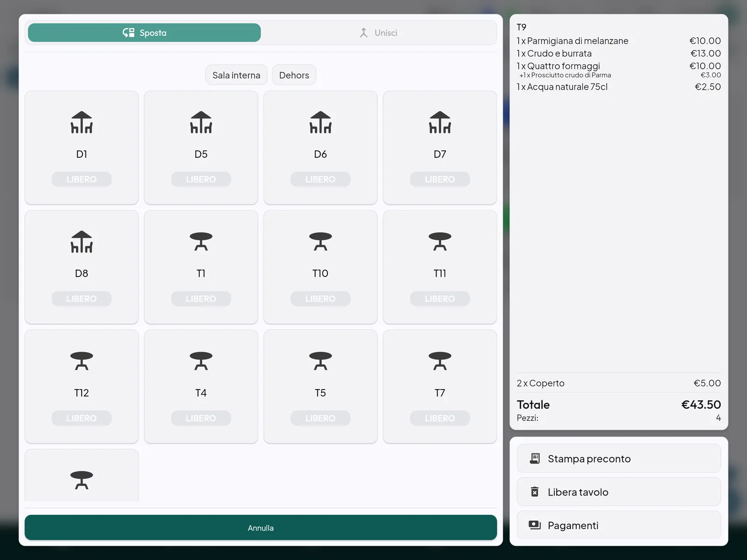Click the T11 round table icon
Image resolution: width=747 pixels, height=560 pixels.
pyautogui.click(x=440, y=241)
